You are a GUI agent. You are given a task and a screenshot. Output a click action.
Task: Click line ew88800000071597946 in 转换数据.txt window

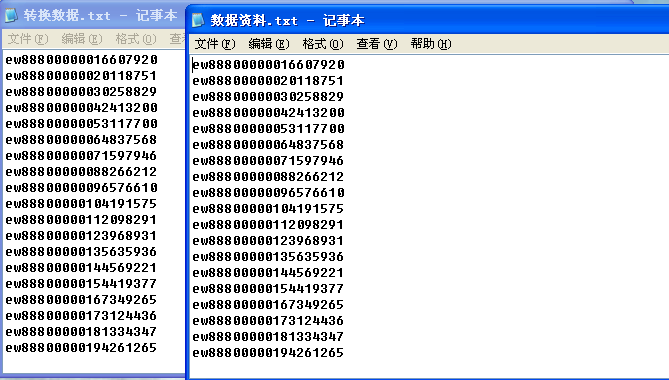pyautogui.click(x=81, y=156)
